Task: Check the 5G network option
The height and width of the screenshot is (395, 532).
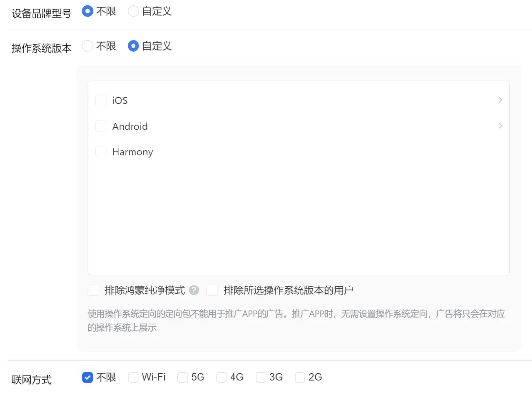Action: coord(182,377)
